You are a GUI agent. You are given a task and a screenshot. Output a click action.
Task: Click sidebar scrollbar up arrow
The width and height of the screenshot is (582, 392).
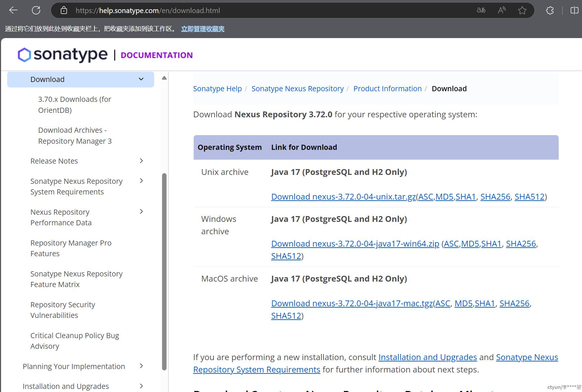tap(164, 78)
